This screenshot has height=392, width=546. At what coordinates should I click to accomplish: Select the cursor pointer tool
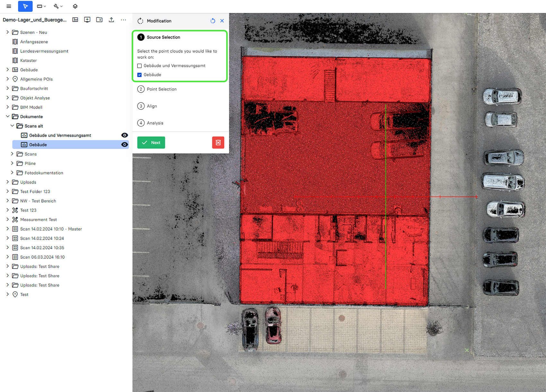click(x=25, y=6)
